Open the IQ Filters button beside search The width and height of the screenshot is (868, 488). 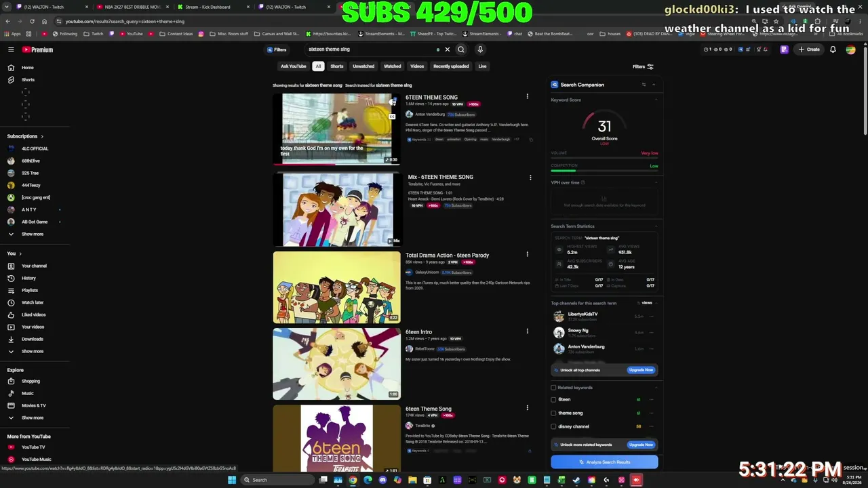click(277, 49)
